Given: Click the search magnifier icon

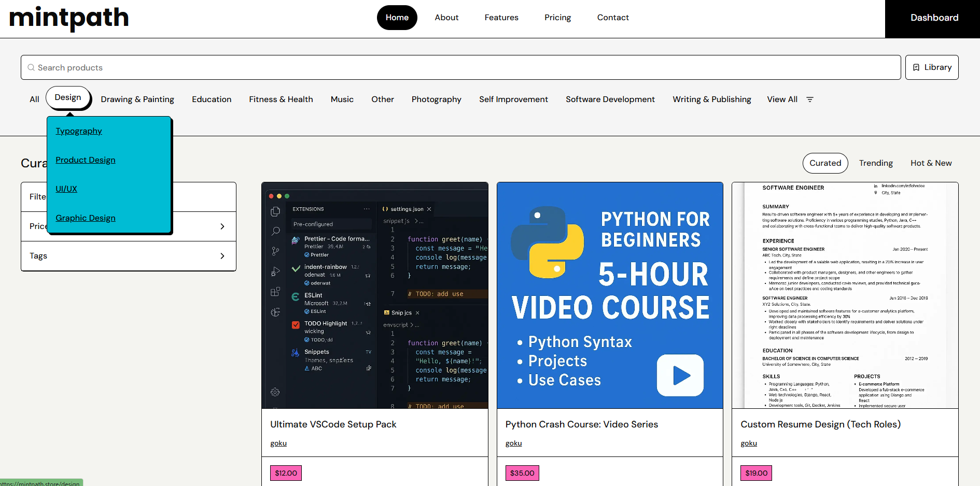Looking at the screenshot, I should click(x=31, y=68).
